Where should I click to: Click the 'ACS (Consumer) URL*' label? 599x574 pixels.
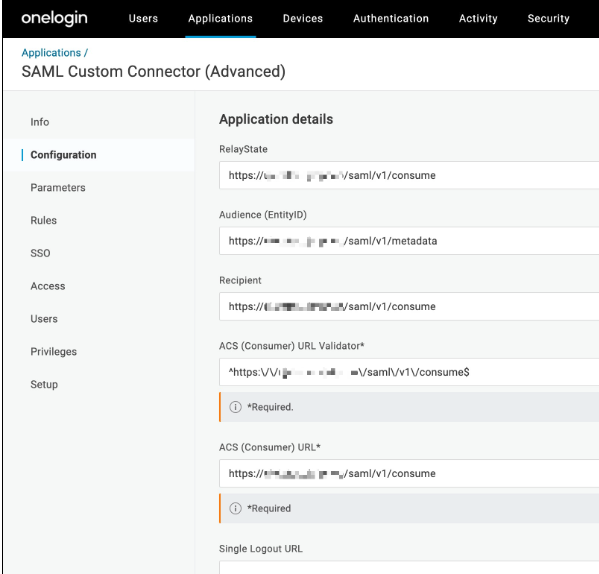click(x=270, y=447)
